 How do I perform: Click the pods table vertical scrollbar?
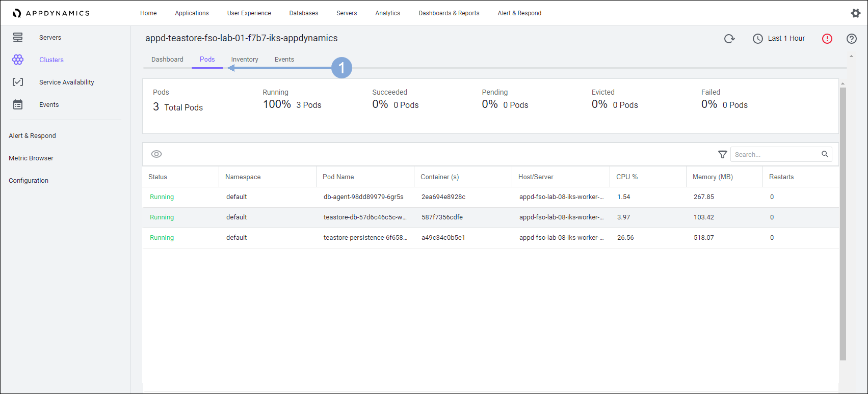[843, 224]
